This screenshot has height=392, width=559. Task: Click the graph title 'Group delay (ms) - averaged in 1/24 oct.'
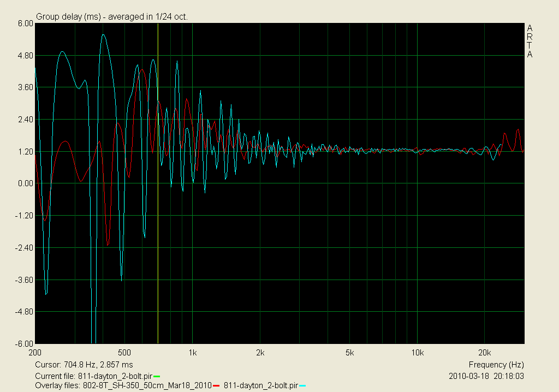112,17
